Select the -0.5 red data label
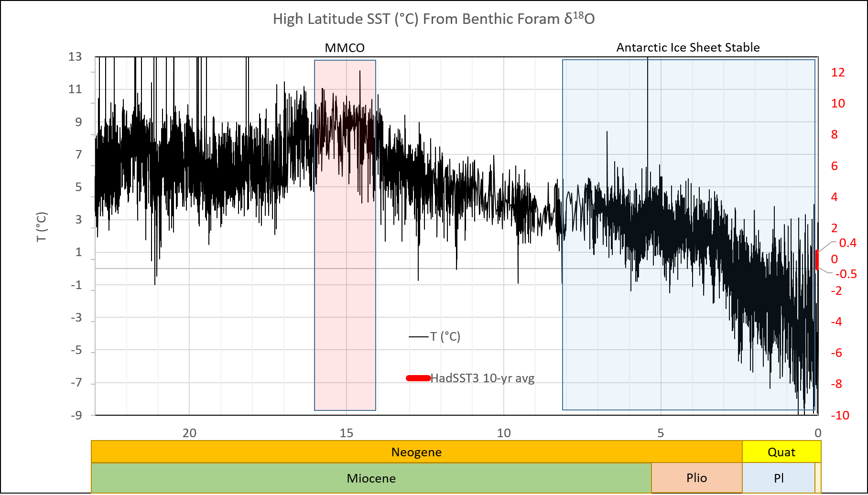The width and height of the screenshot is (868, 495). [x=846, y=274]
